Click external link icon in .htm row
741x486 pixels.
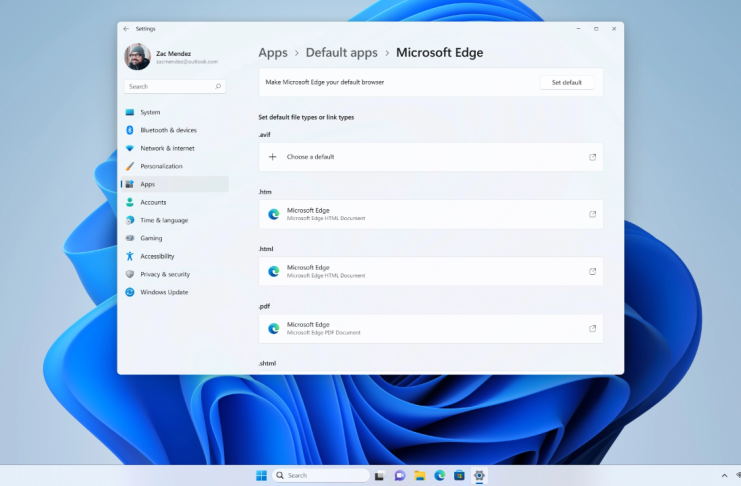pyautogui.click(x=592, y=214)
